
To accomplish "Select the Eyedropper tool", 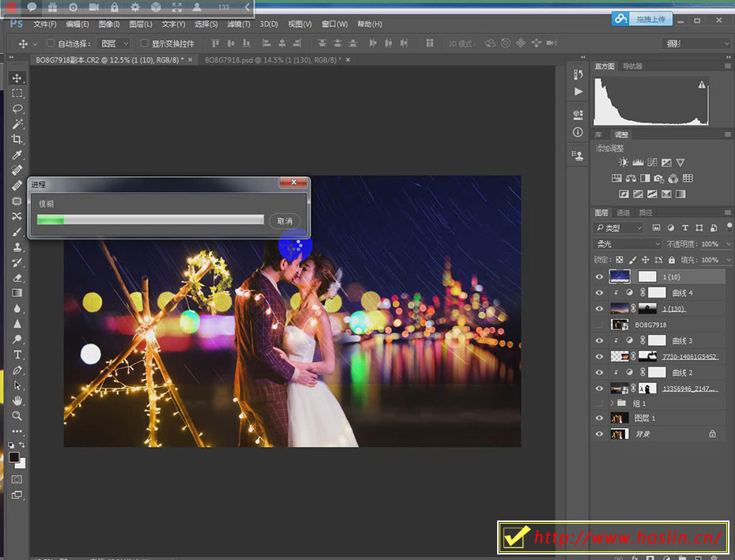I will pos(17,155).
